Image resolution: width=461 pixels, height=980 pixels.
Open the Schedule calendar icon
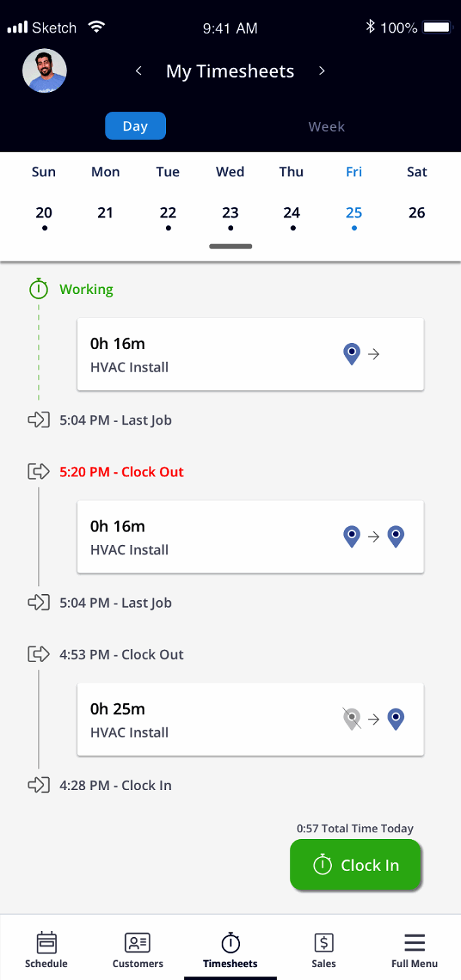click(46, 943)
